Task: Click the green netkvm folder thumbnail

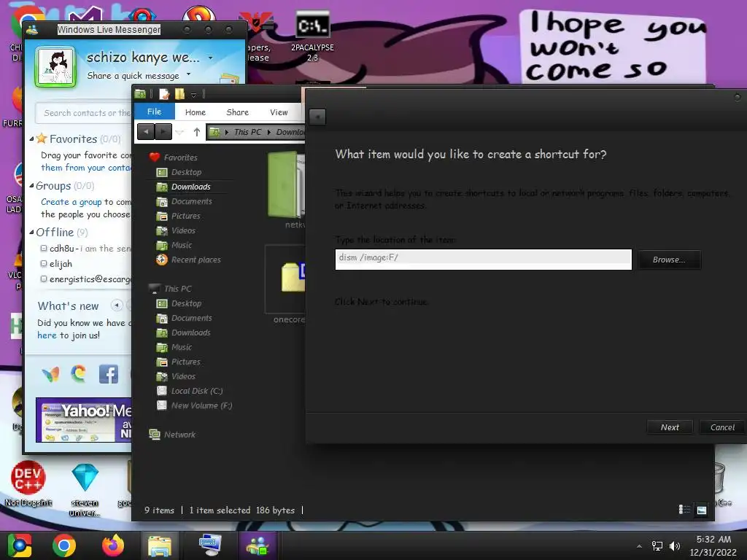Action: point(286,184)
